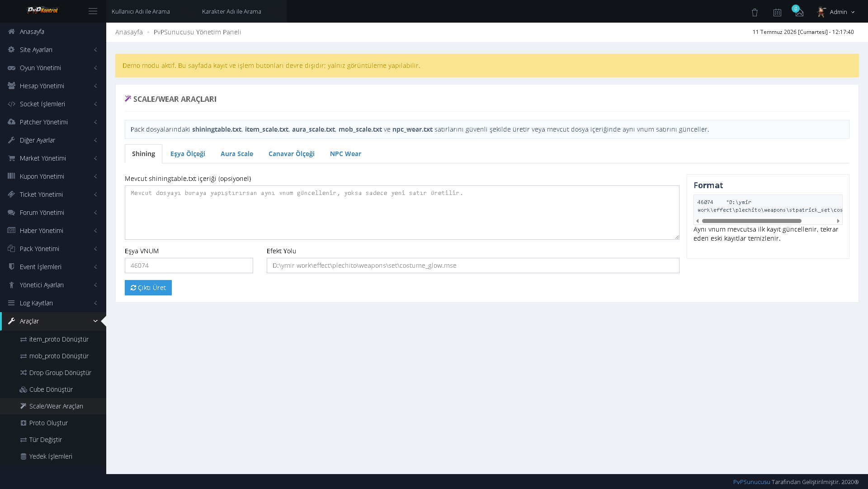Viewport: 868px width, 489px height.
Task: Click Format scrollbar right arrow
Action: click(x=838, y=221)
